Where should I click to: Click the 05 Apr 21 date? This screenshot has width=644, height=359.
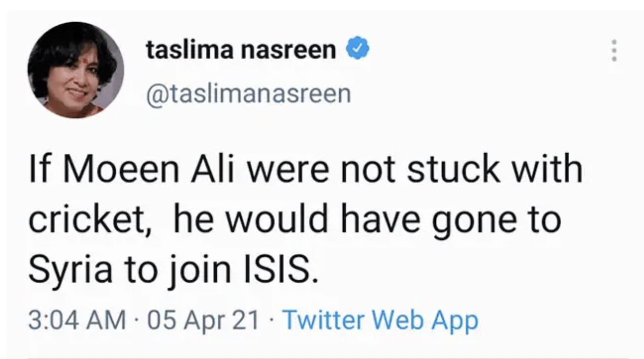203,320
